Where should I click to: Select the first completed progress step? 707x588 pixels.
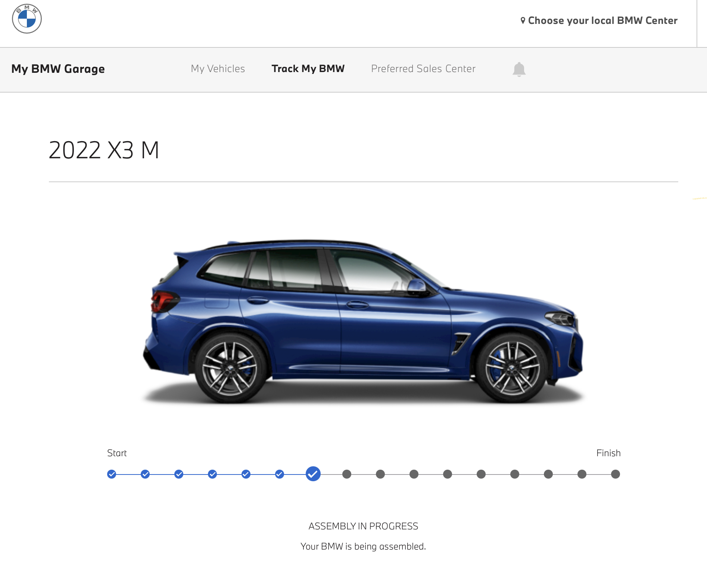click(x=112, y=474)
